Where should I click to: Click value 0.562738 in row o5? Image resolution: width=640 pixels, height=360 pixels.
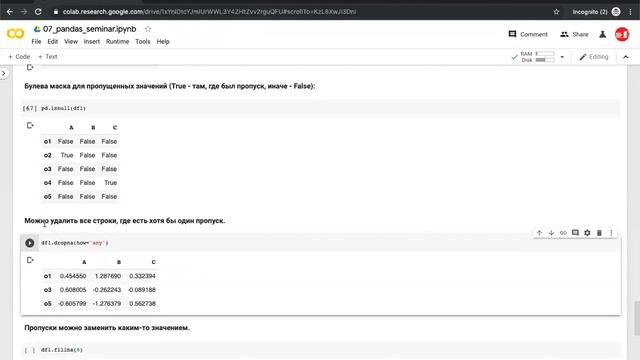[142, 304]
